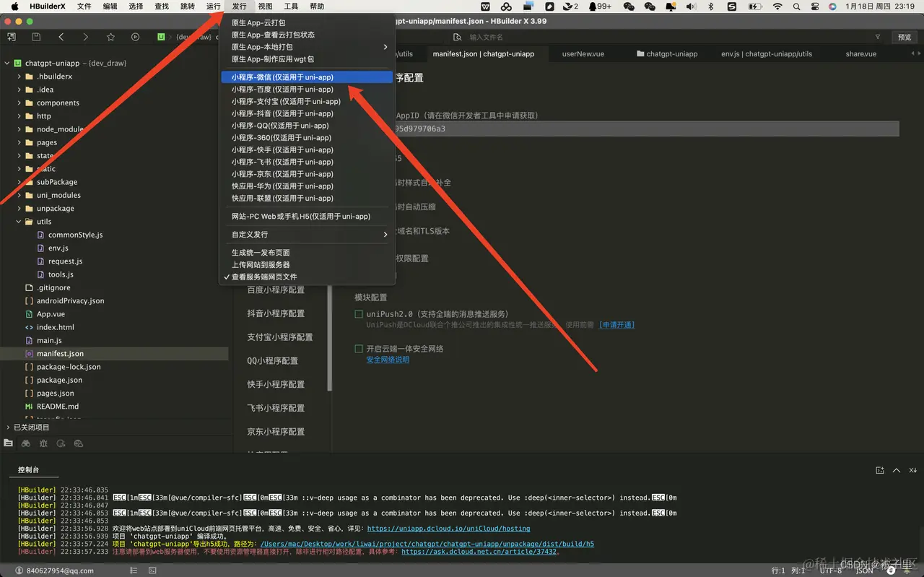Click the binoculars search icon in sidebar footer

coord(26,443)
